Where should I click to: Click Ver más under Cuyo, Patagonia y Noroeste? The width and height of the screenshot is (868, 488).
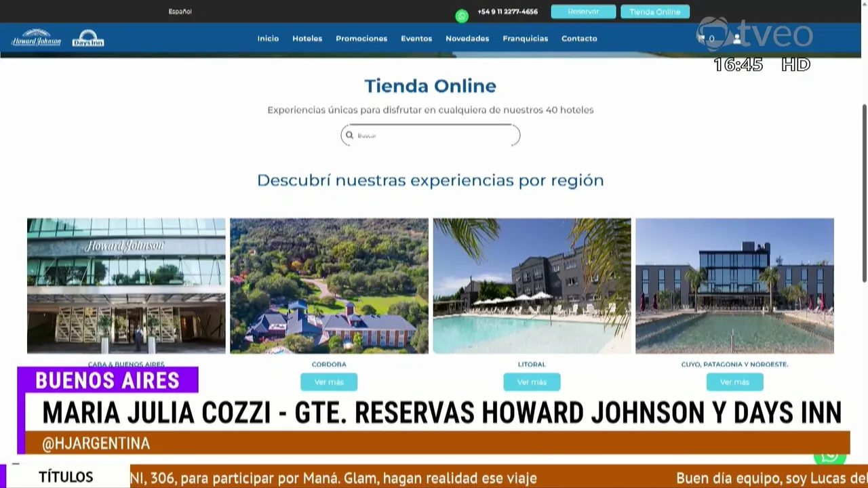coord(734,382)
